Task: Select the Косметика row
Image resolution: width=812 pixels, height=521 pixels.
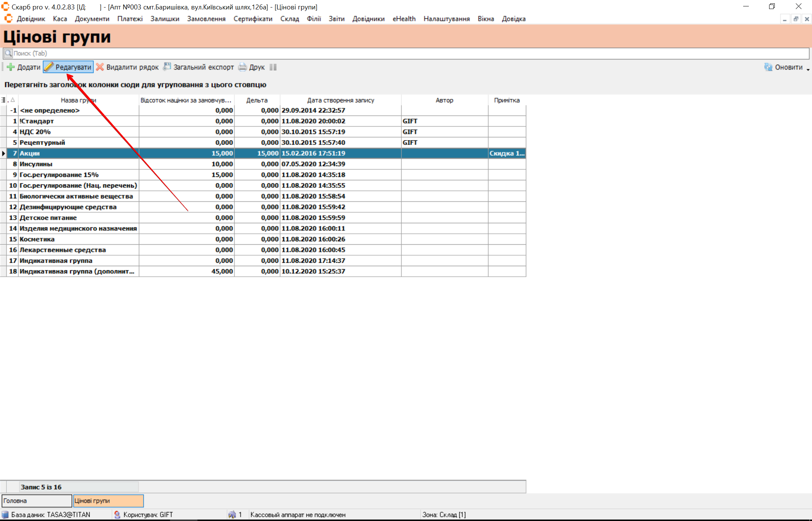Action: click(37, 239)
